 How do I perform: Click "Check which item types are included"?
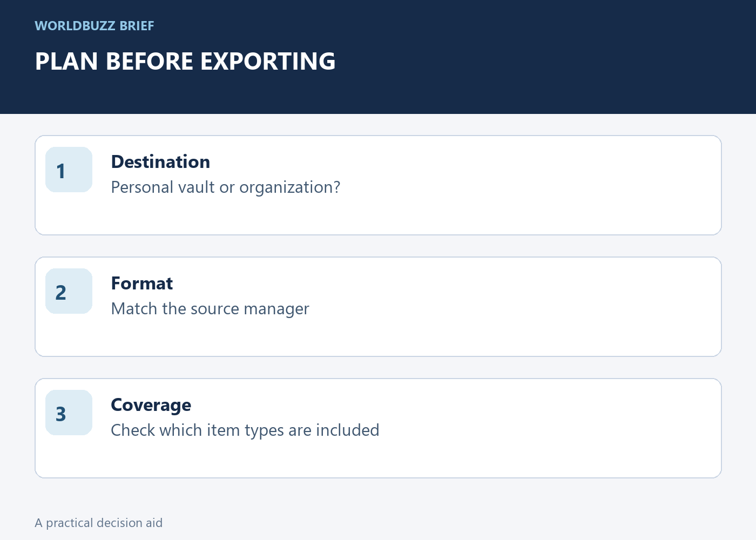tap(245, 430)
